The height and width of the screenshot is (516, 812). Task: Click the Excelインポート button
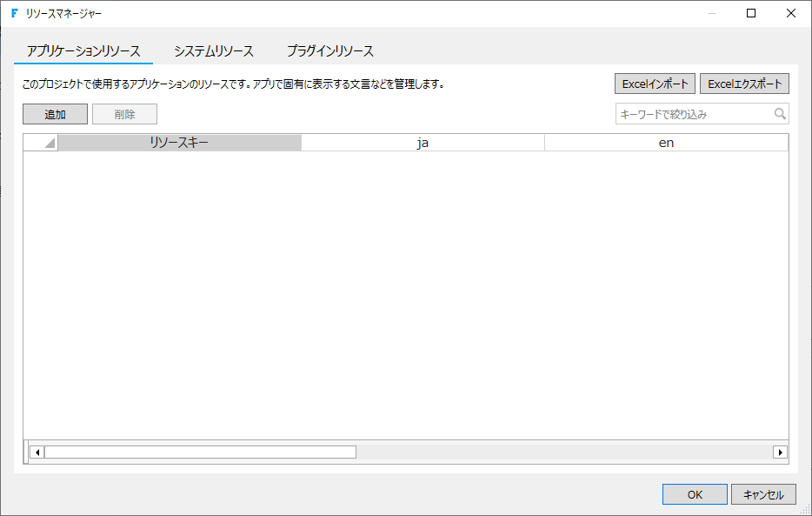pos(656,83)
